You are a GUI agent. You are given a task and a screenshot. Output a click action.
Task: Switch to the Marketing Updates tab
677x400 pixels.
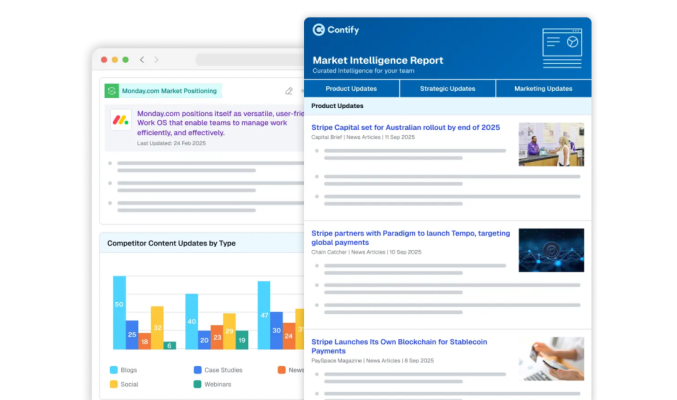544,89
